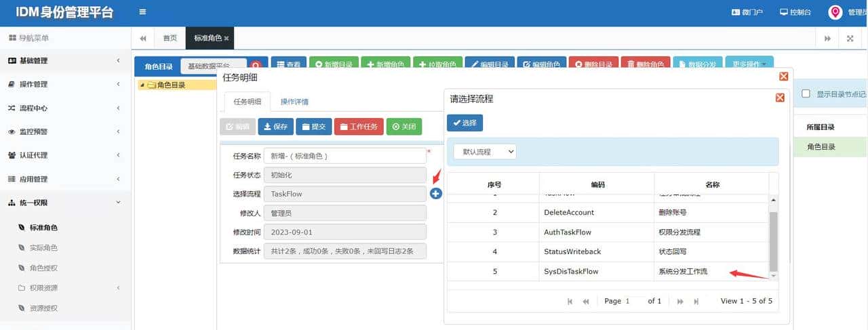Click the 提交 button
The image size is (868, 330).
tap(314, 127)
